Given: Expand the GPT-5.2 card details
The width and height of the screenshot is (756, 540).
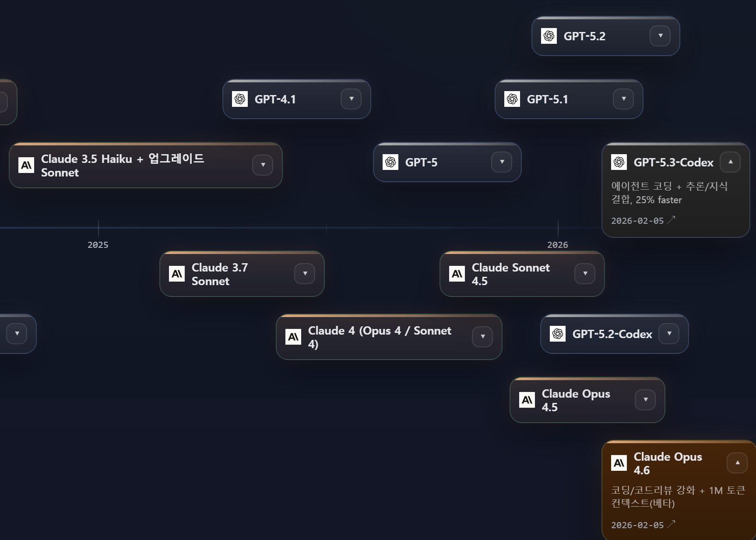Looking at the screenshot, I should [x=660, y=36].
